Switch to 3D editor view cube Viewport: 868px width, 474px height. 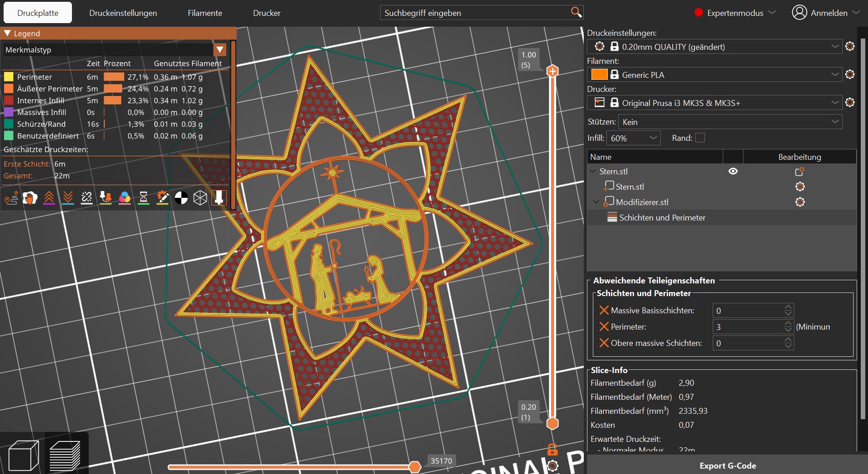click(x=24, y=455)
